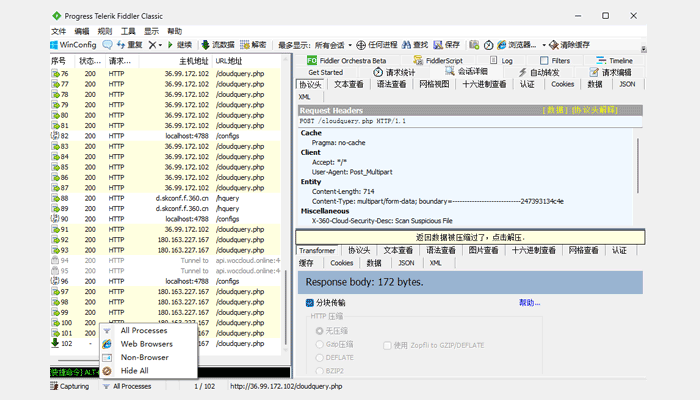Select the DEFLATE compression radio option

pos(319,357)
